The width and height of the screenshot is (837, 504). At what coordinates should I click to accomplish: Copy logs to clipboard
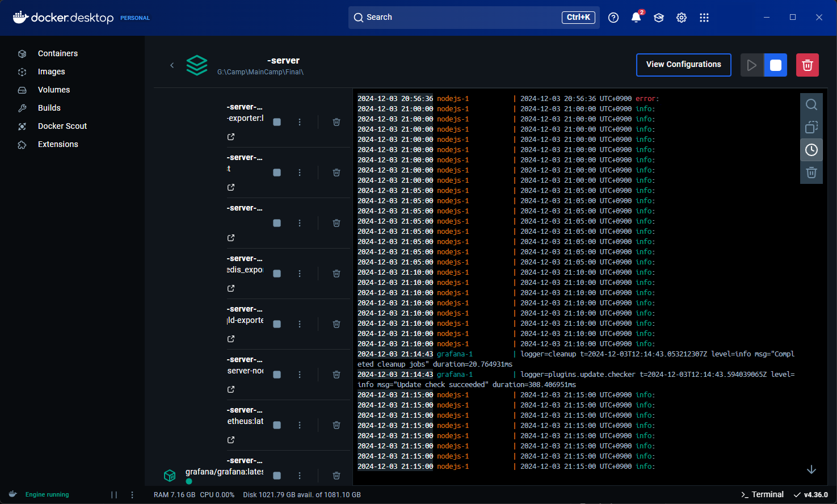tap(811, 127)
